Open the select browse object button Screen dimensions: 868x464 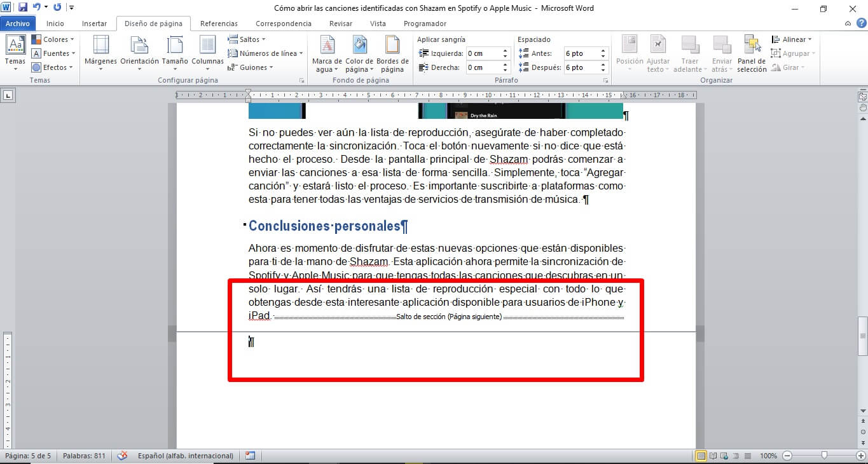click(x=863, y=432)
